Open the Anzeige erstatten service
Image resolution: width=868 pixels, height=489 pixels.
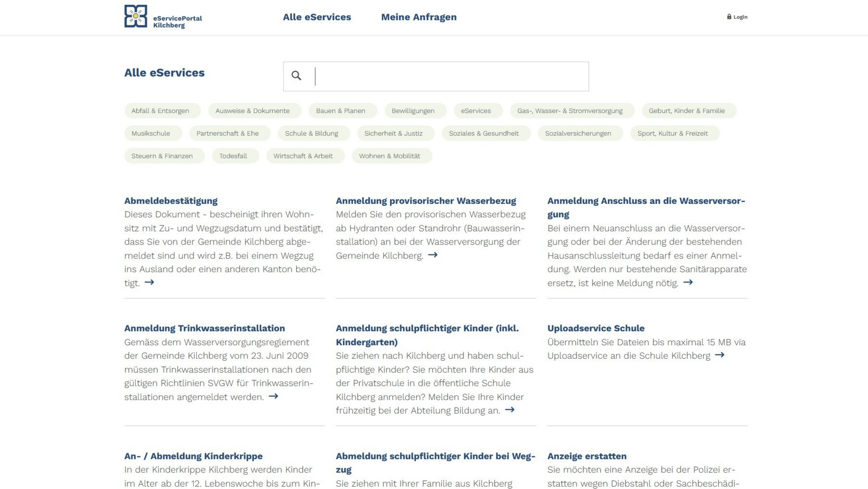pos(587,456)
